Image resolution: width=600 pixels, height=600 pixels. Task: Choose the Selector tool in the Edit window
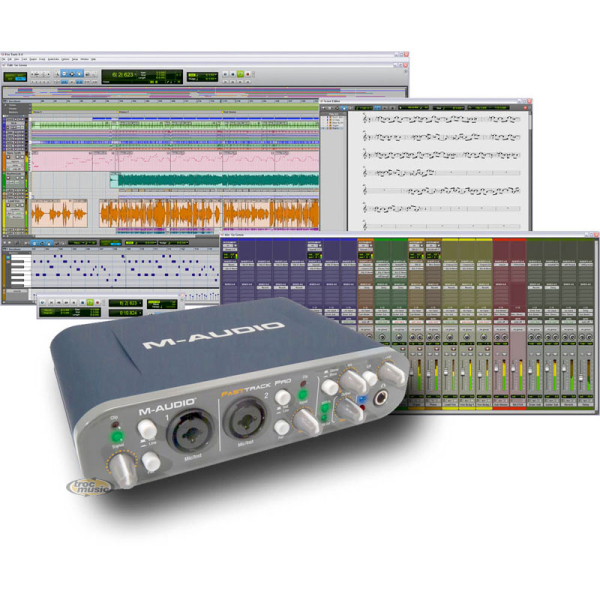pos(72,74)
